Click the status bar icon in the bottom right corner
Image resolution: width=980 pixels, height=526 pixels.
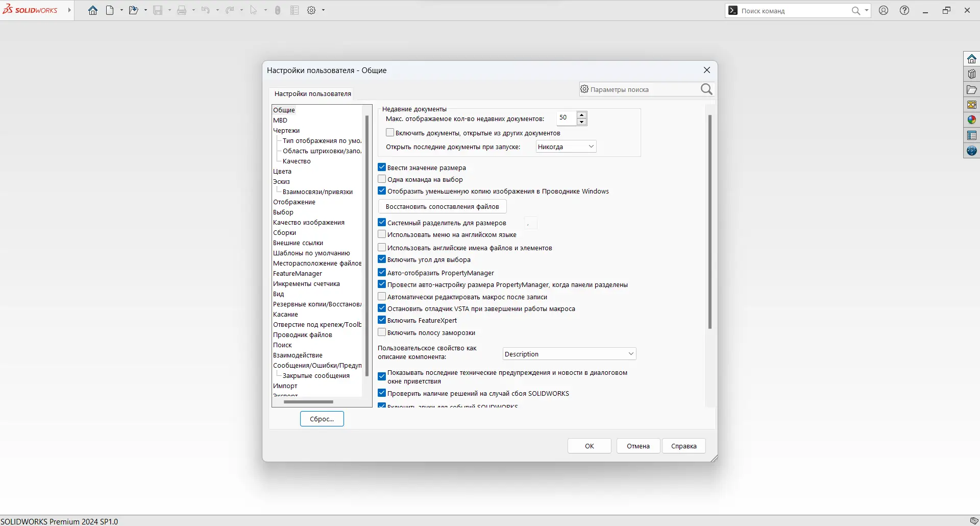coord(974,521)
